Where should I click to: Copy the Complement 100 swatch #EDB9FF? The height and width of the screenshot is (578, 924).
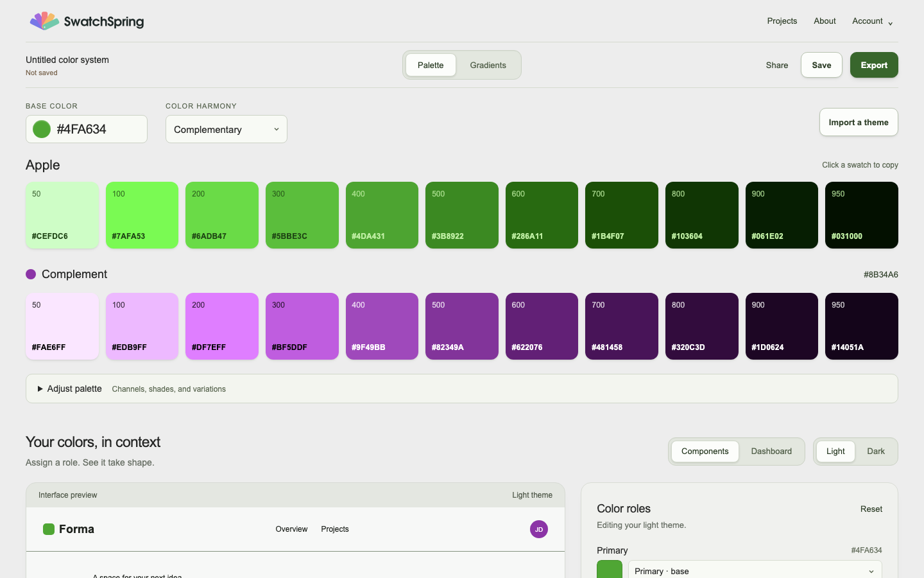pyautogui.click(x=142, y=326)
